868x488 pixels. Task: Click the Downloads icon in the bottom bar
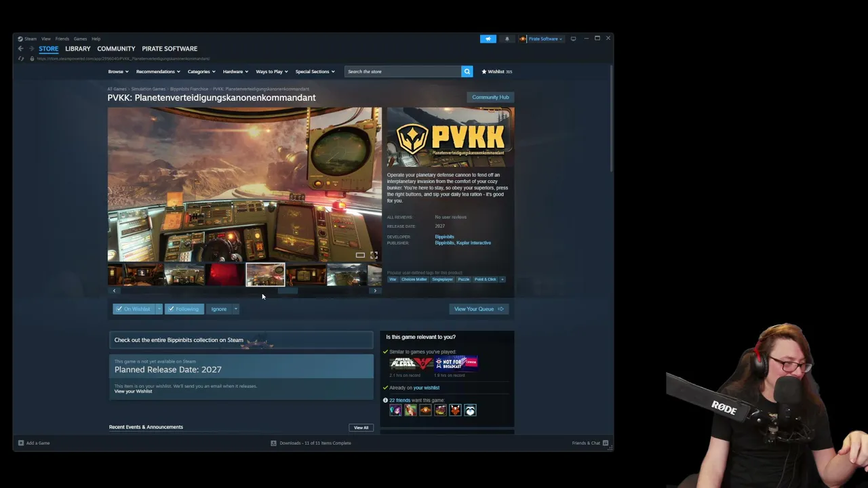click(x=274, y=443)
